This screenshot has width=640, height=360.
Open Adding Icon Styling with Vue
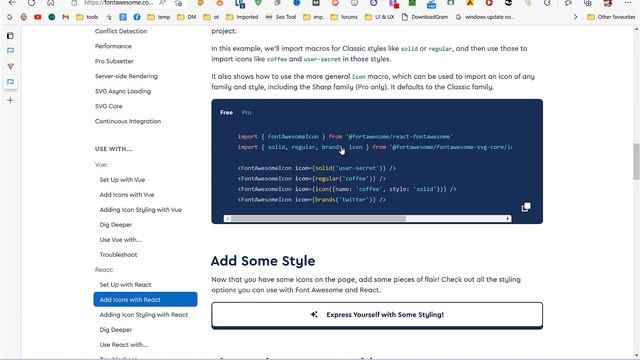pos(140,210)
